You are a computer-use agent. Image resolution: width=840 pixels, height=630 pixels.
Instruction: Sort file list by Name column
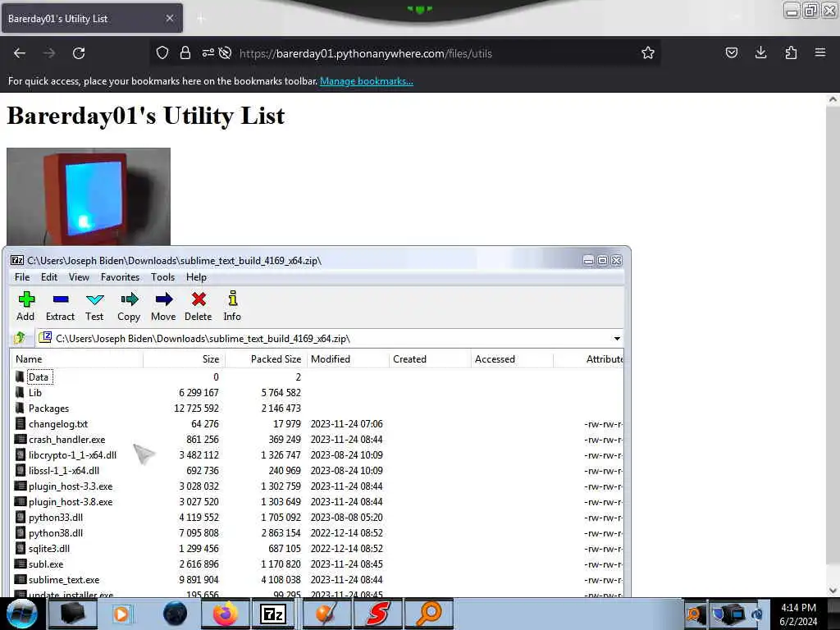coord(78,359)
